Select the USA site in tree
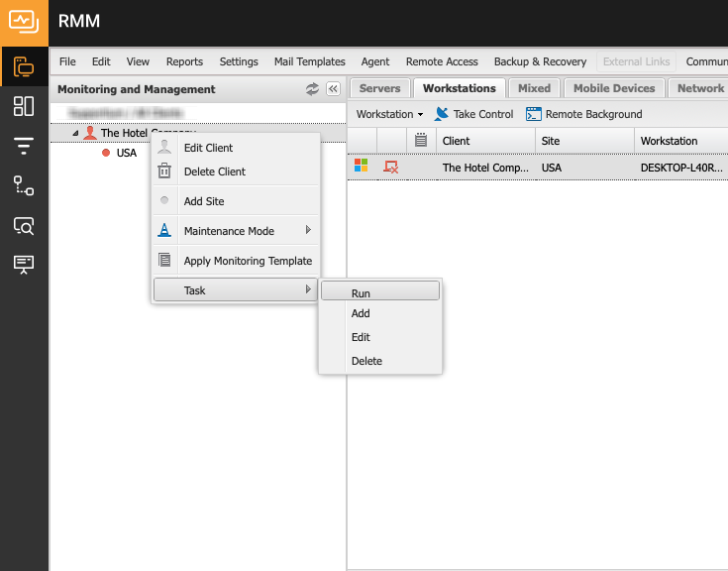728x571 pixels. point(127,153)
